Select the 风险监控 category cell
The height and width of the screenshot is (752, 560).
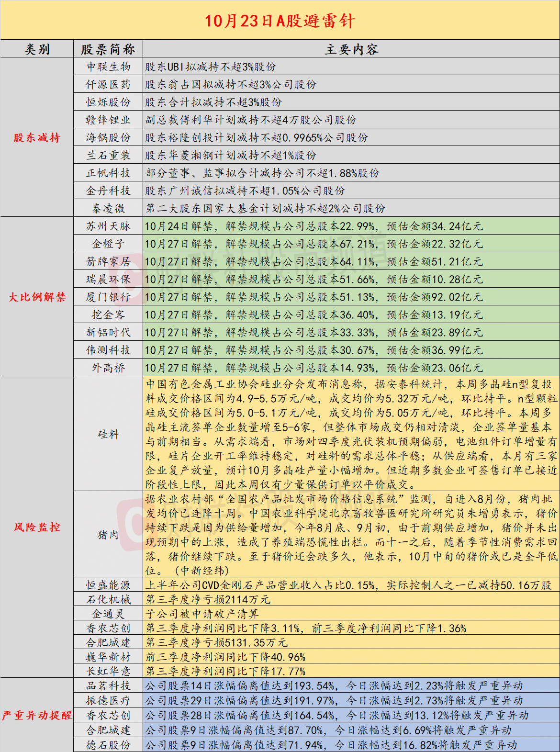[37, 528]
